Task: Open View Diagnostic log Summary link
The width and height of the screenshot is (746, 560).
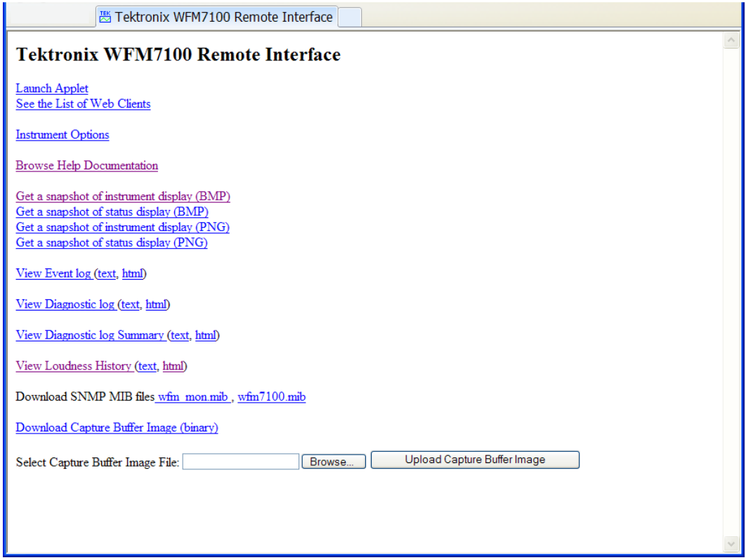Action: 90,335
